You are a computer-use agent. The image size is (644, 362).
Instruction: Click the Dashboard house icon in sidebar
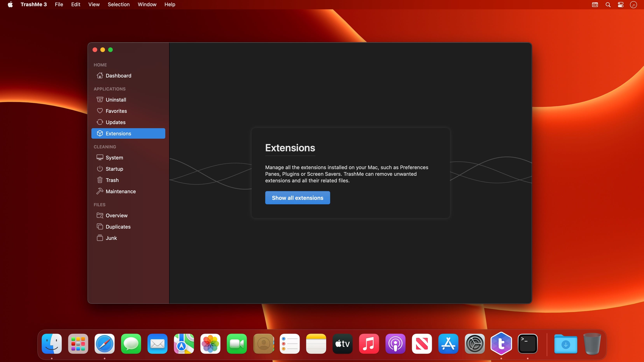pyautogui.click(x=100, y=75)
